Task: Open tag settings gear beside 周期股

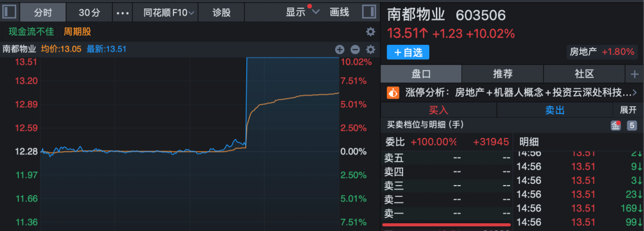Action: pyautogui.click(x=370, y=32)
